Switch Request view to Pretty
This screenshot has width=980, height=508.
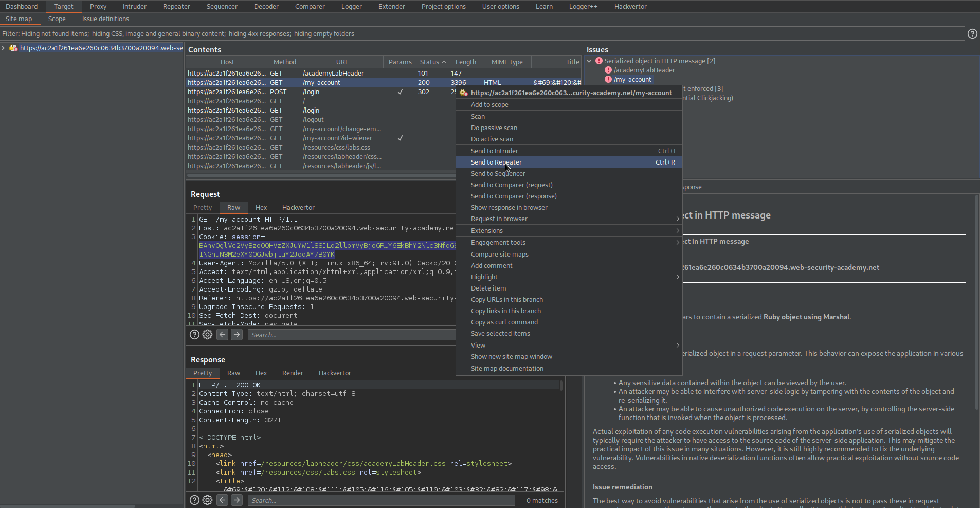[x=203, y=208]
